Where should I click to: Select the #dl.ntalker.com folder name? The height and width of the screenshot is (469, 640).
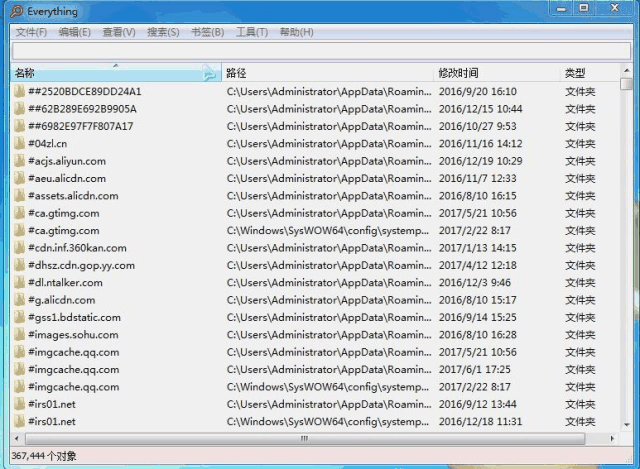pos(65,283)
